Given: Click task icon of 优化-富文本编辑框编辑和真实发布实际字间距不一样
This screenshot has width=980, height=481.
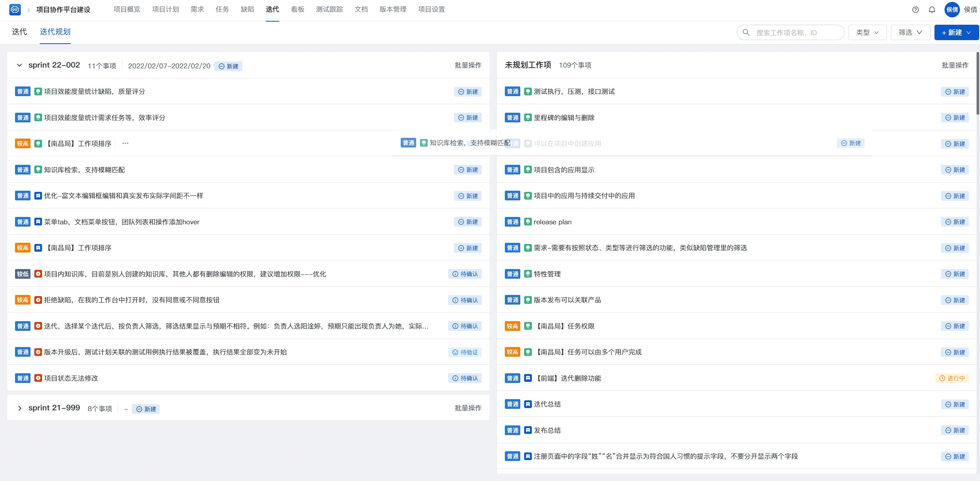Looking at the screenshot, I should (38, 196).
